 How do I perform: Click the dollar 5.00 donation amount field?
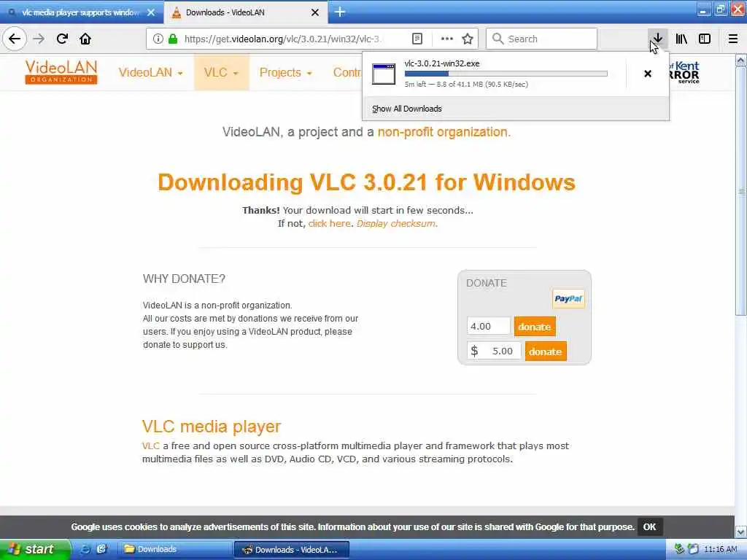tap(494, 351)
